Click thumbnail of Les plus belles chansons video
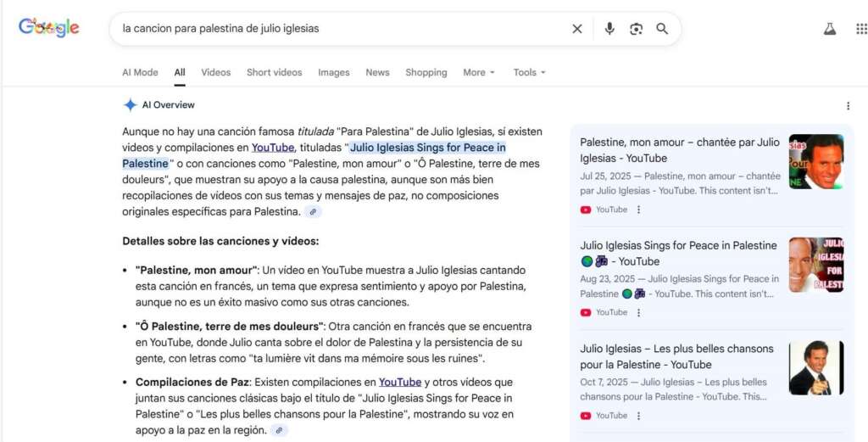Screen dimensions: 868x442 pos(816,368)
